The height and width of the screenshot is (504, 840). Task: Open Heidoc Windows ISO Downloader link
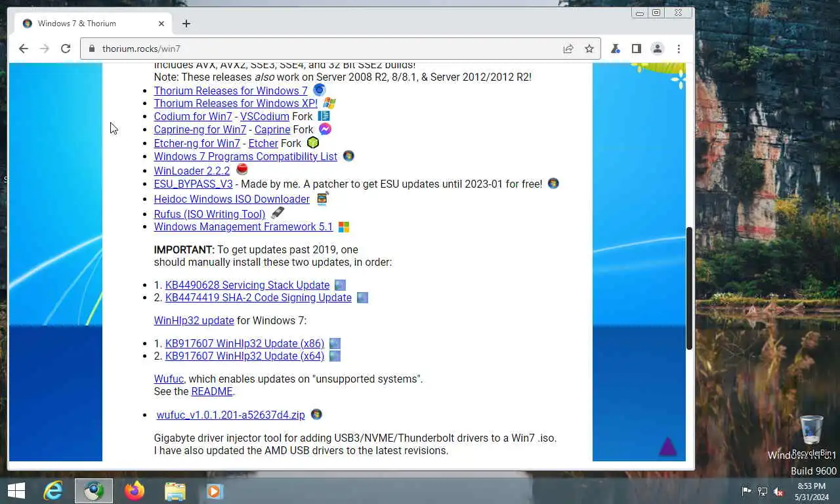(232, 199)
